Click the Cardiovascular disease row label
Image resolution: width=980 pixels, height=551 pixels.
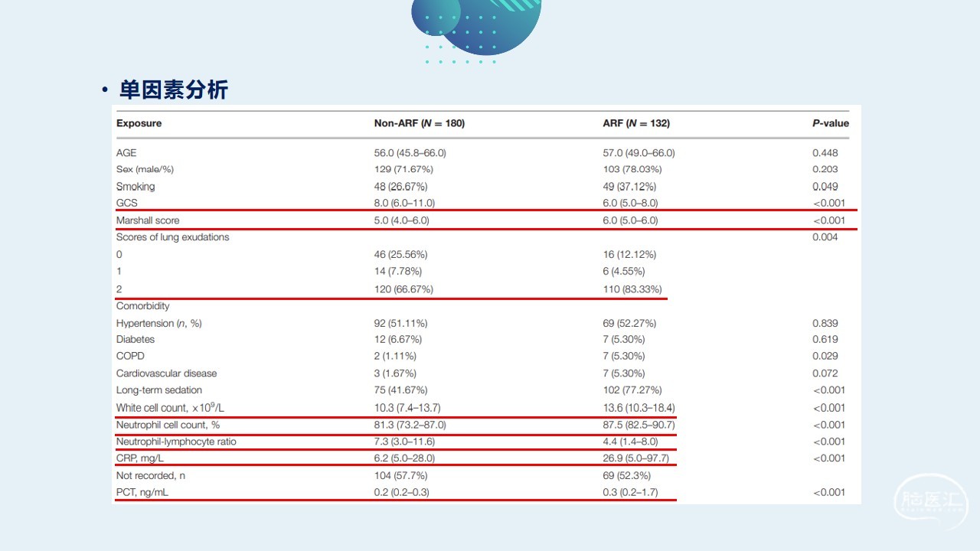[x=166, y=373]
